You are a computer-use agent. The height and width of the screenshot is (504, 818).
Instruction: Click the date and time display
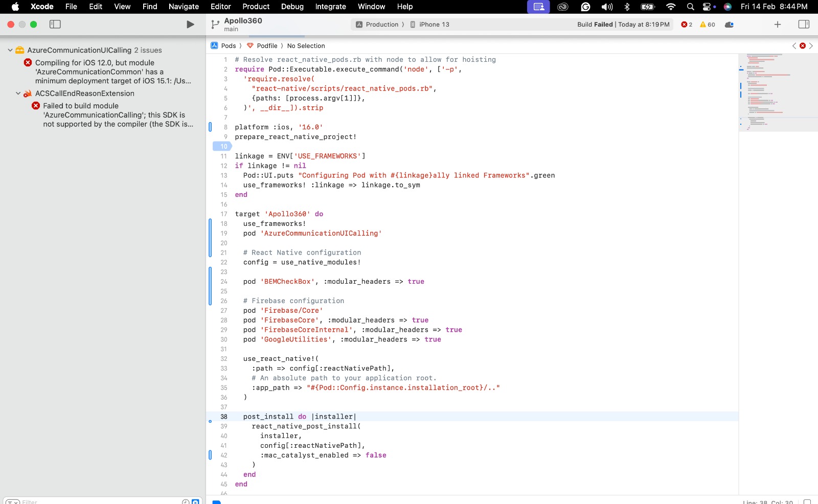pyautogui.click(x=774, y=7)
